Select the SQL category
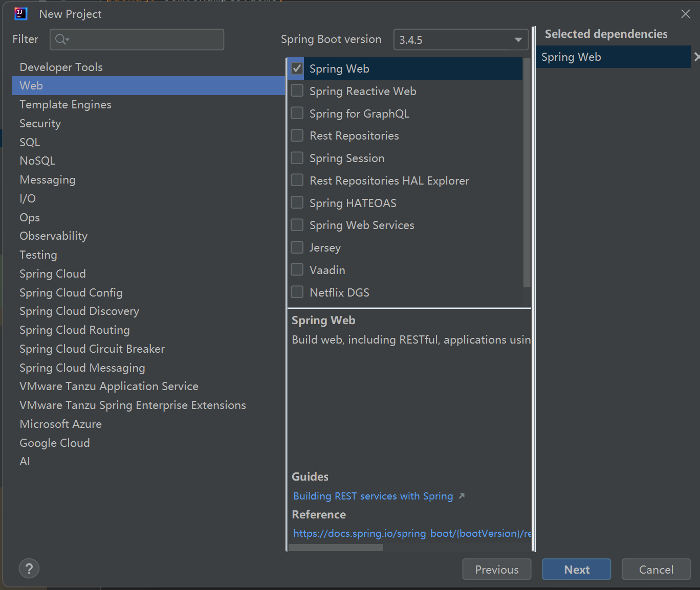 click(x=148, y=142)
